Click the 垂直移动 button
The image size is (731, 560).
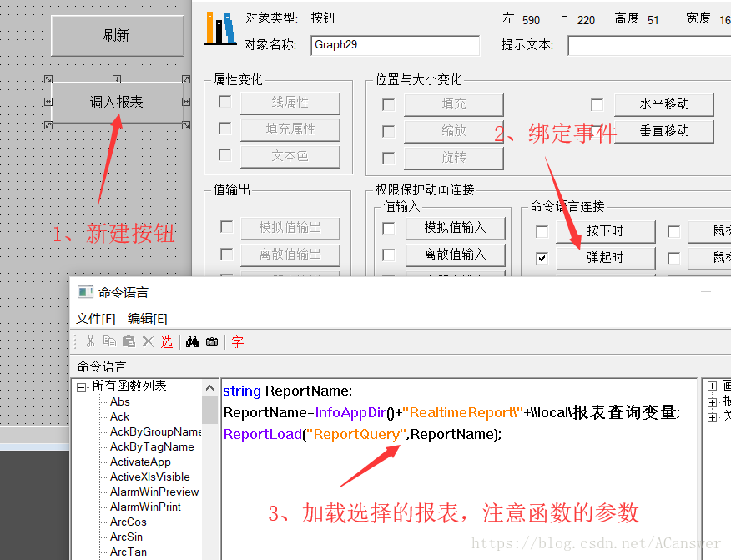click(x=664, y=131)
